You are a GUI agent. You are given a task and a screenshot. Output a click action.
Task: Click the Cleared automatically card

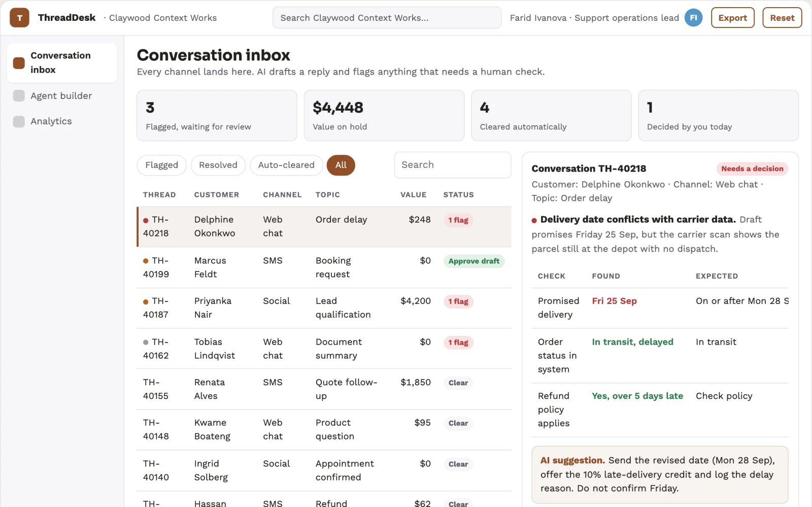551,116
